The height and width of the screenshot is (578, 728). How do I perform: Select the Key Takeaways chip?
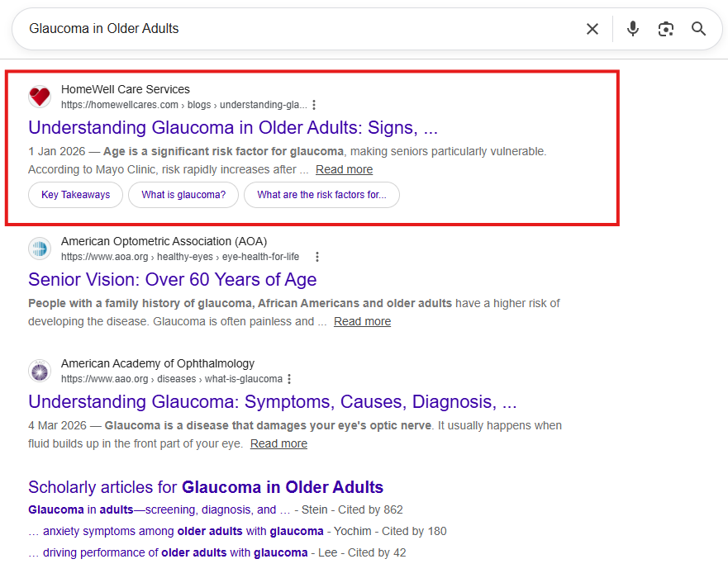(76, 195)
